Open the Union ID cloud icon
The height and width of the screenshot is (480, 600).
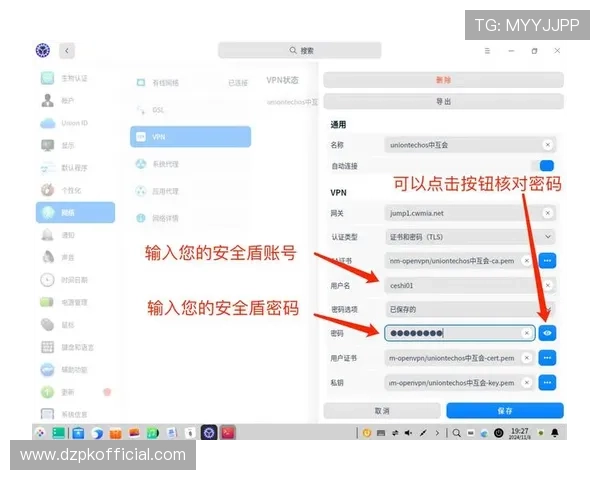pos(48,123)
